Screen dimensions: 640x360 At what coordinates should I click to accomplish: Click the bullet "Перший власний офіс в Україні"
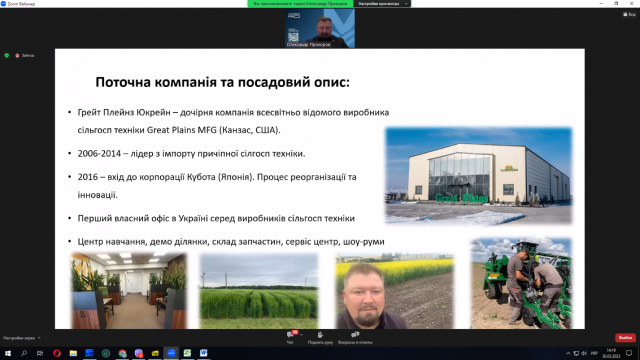(216, 218)
